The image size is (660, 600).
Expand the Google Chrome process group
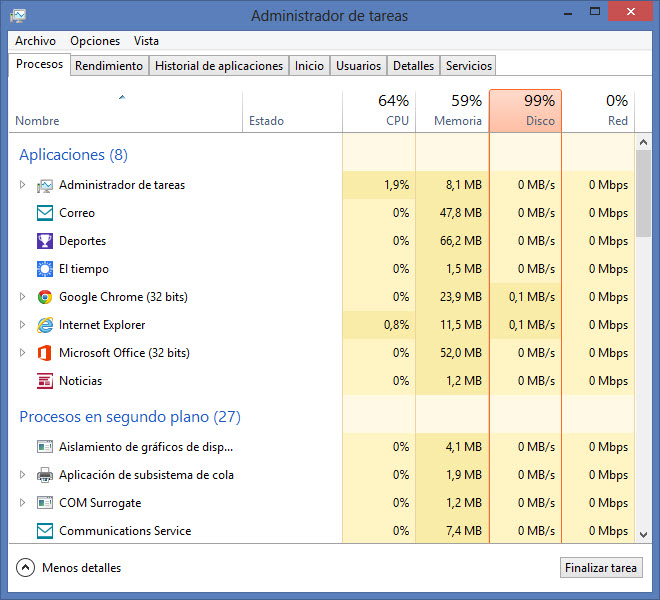pos(23,297)
